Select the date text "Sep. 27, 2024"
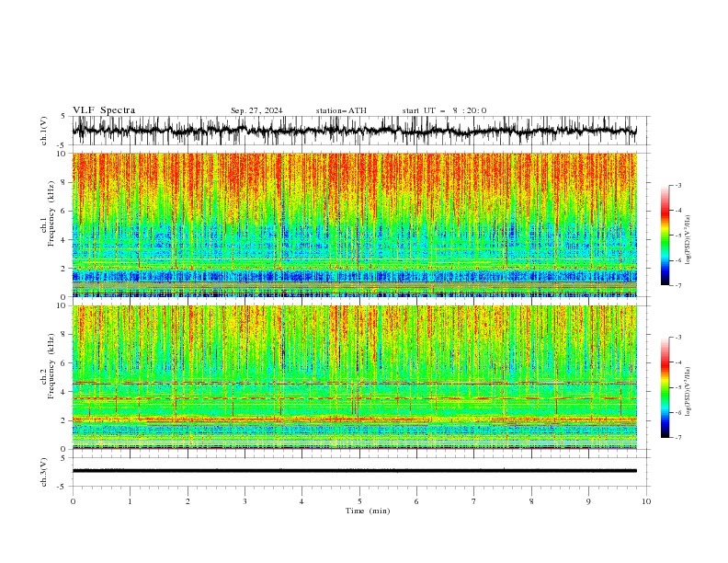 pos(256,110)
